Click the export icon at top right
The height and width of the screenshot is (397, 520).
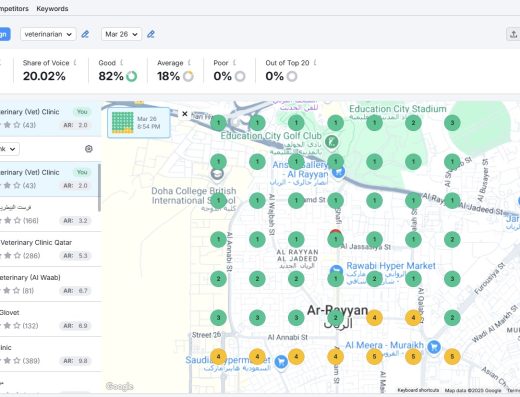pos(513,34)
